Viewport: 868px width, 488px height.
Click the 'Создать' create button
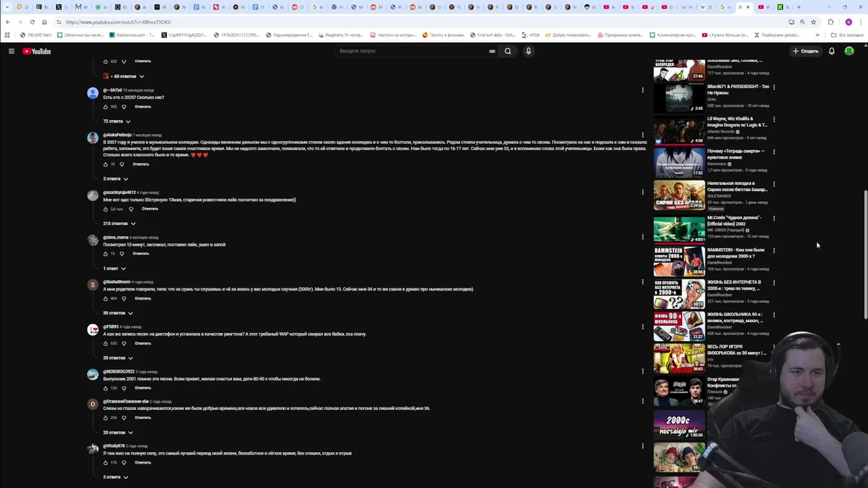pyautogui.click(x=806, y=51)
